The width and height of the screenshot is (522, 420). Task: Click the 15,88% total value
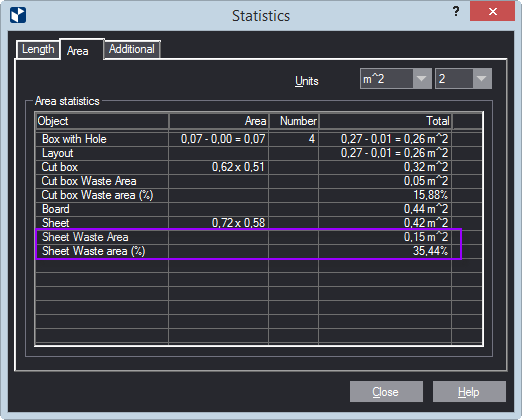[430, 195]
